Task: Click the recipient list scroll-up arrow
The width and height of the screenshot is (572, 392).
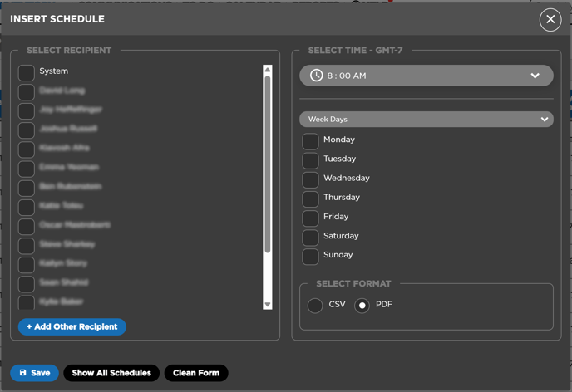Action: (x=268, y=71)
